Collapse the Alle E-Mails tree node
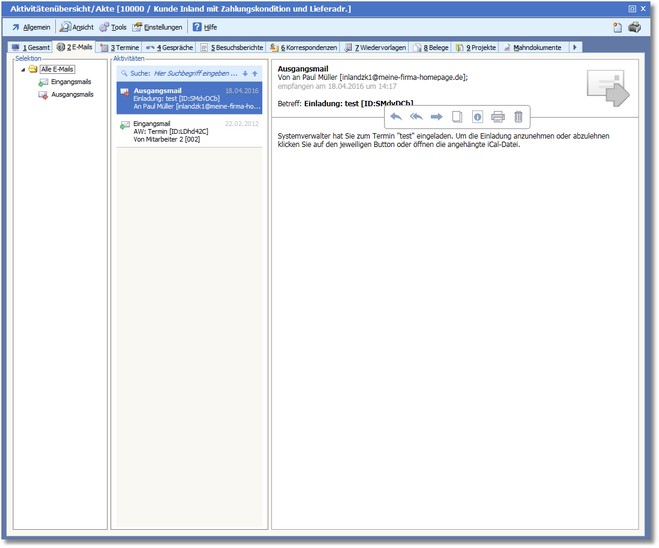Image resolution: width=659 pixels, height=548 pixels. pos(23,69)
